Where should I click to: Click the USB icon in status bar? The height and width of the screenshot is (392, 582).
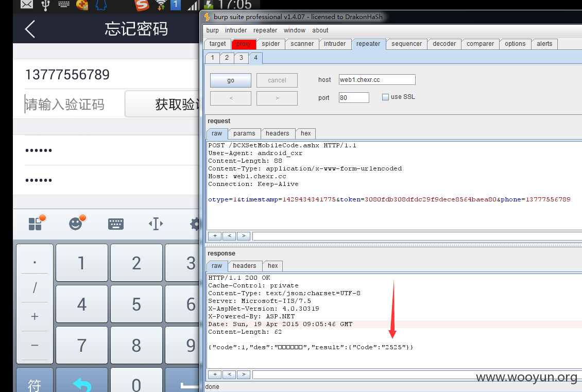coord(45,5)
